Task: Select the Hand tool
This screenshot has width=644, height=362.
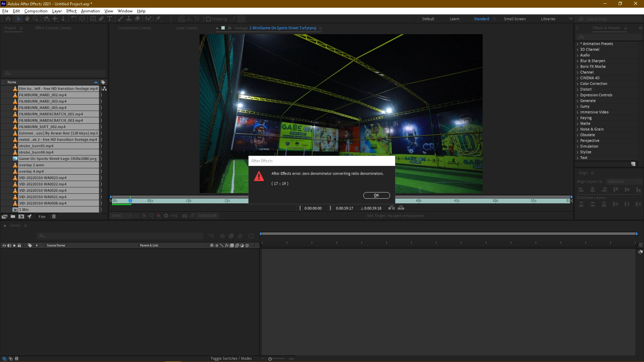Action: pyautogui.click(x=27, y=19)
